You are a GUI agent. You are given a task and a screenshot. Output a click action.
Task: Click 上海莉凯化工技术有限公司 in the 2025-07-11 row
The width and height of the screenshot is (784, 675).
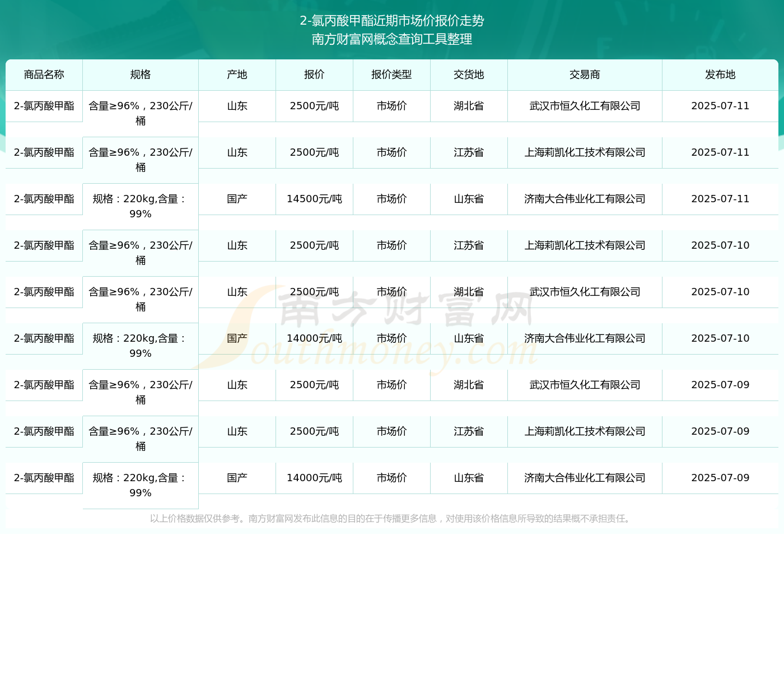(x=585, y=152)
